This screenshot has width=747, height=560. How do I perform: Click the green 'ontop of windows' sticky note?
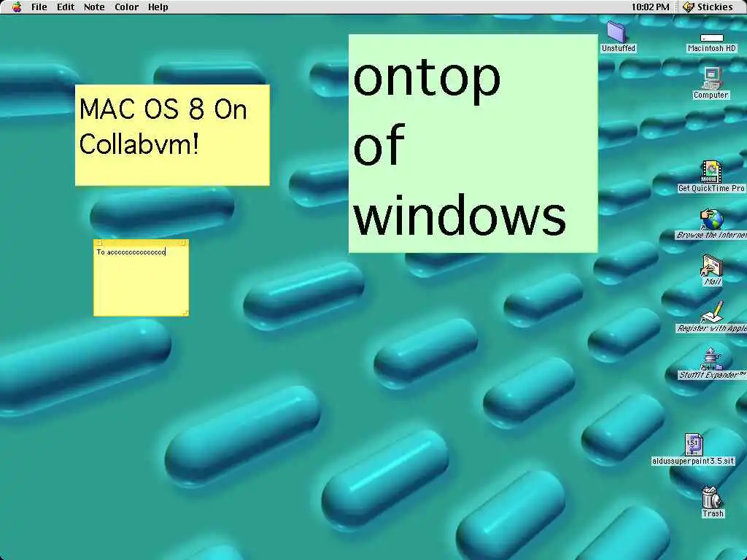473,144
